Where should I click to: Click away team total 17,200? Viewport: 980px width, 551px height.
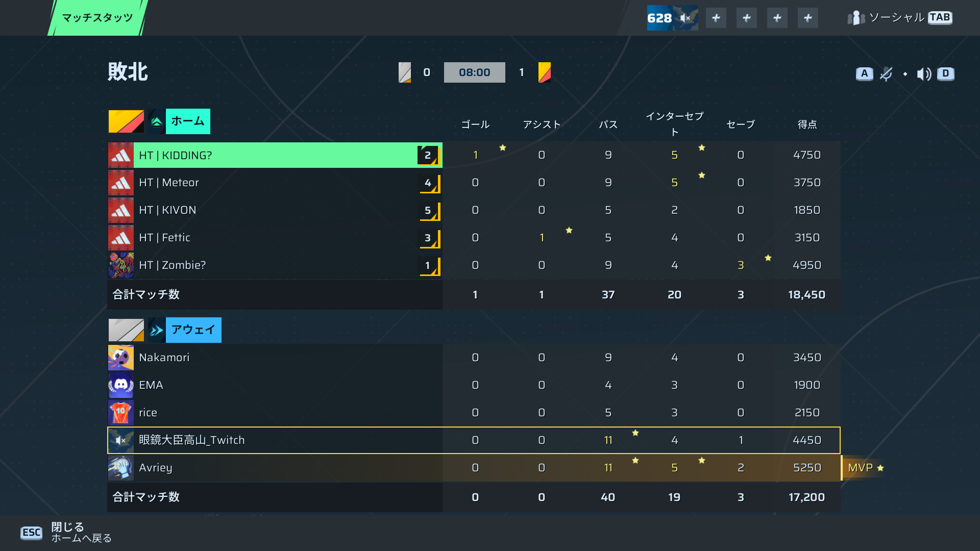pyautogui.click(x=806, y=497)
